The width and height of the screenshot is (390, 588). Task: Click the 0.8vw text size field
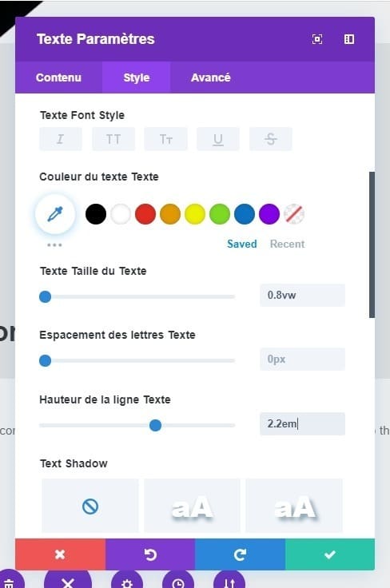(302, 295)
